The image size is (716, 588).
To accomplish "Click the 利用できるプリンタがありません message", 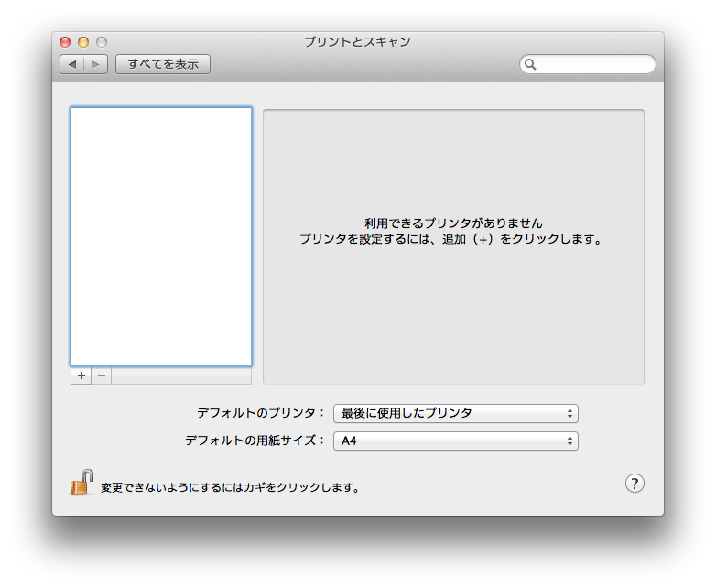I will (453, 223).
